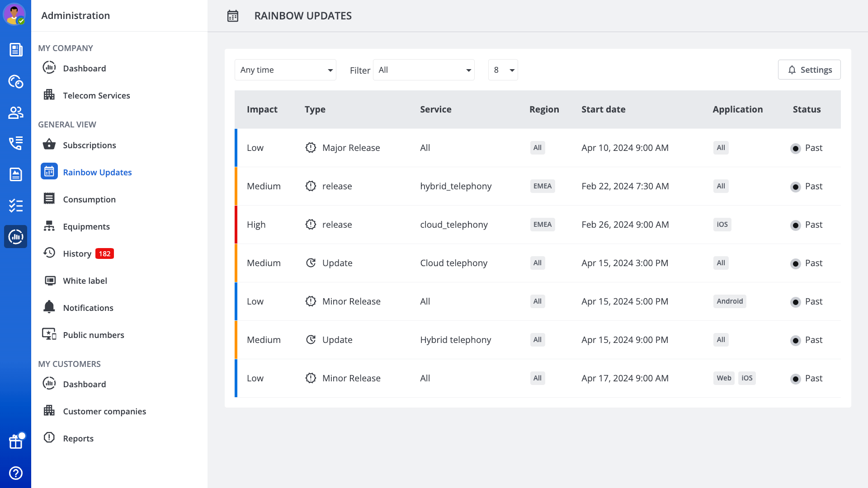
Task: Click the Reports exclamation icon
Action: tap(49, 437)
